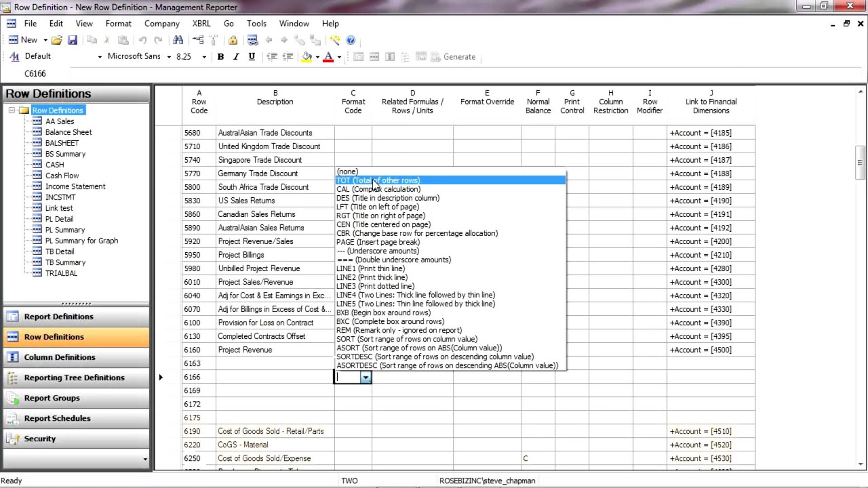Click the Find binoculars icon
The width and height of the screenshot is (868, 488).
coord(178,40)
